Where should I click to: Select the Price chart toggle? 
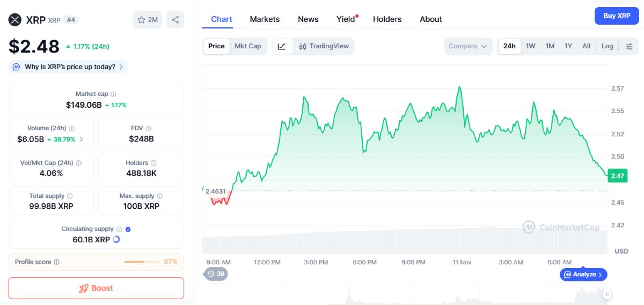tap(216, 46)
